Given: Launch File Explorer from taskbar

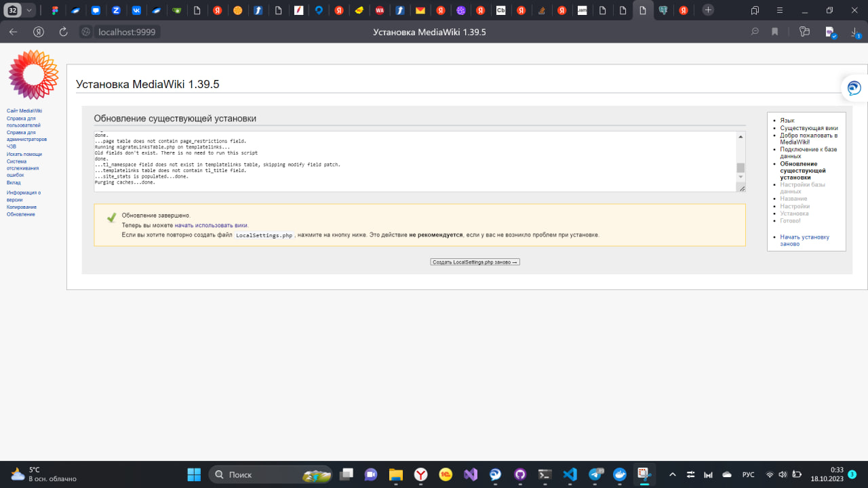Looking at the screenshot, I should pos(396,474).
